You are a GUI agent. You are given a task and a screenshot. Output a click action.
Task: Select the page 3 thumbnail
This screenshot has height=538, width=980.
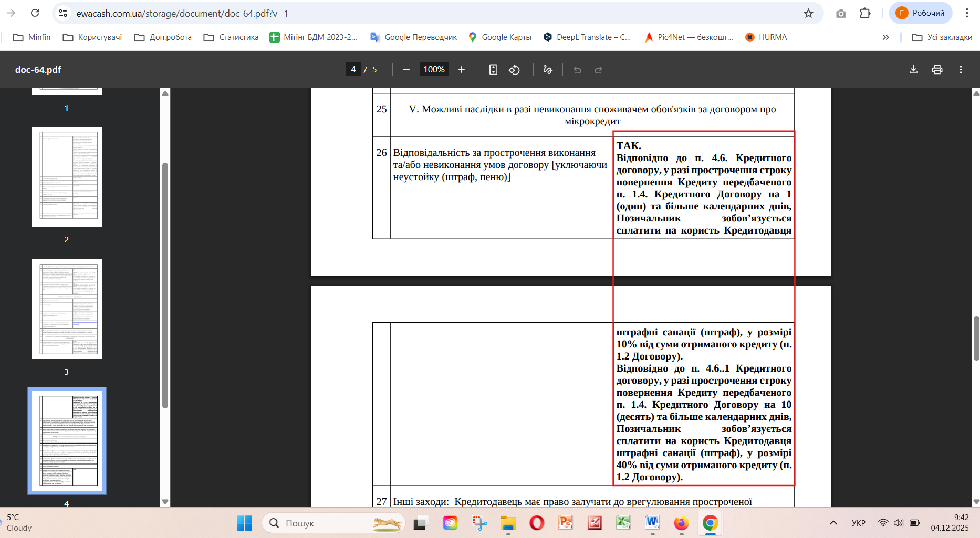(x=67, y=309)
